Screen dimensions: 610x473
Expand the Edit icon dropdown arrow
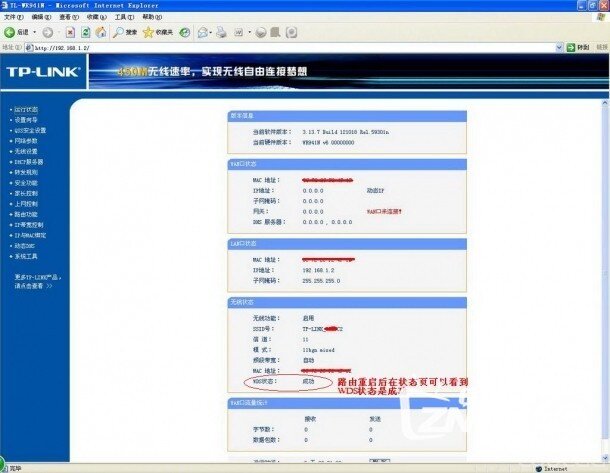[x=250, y=33]
